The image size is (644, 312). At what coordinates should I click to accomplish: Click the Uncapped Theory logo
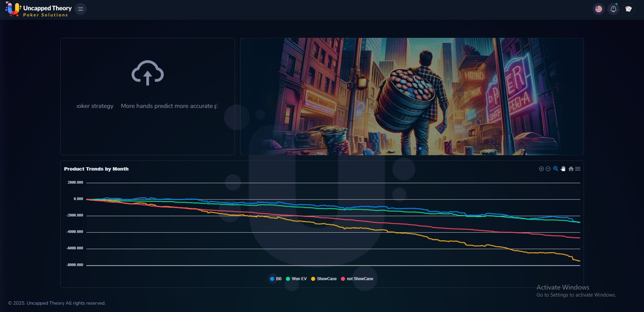pyautogui.click(x=39, y=9)
